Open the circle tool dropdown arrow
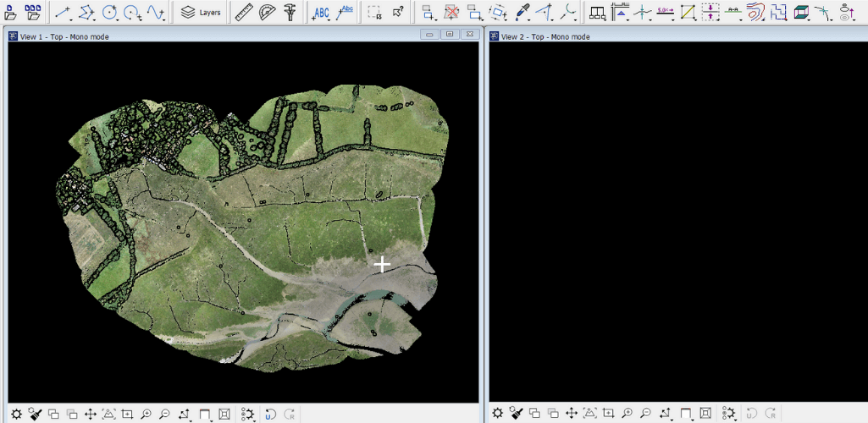This screenshot has width=868, height=423. 118,18
